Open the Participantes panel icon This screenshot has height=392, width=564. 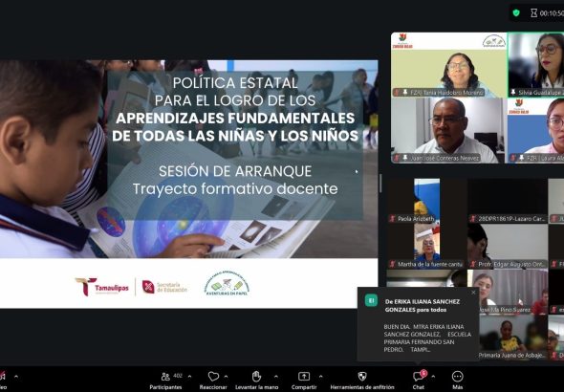(165, 377)
